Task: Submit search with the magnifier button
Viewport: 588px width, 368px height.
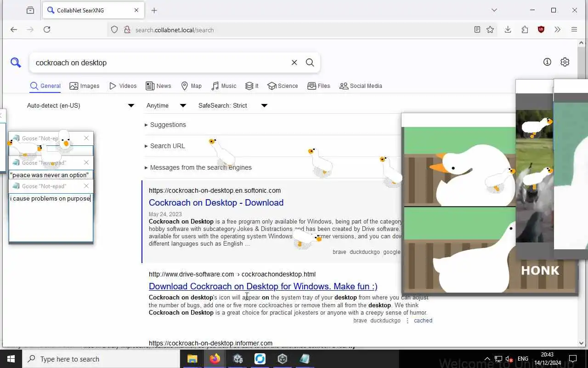Action: [x=310, y=63]
